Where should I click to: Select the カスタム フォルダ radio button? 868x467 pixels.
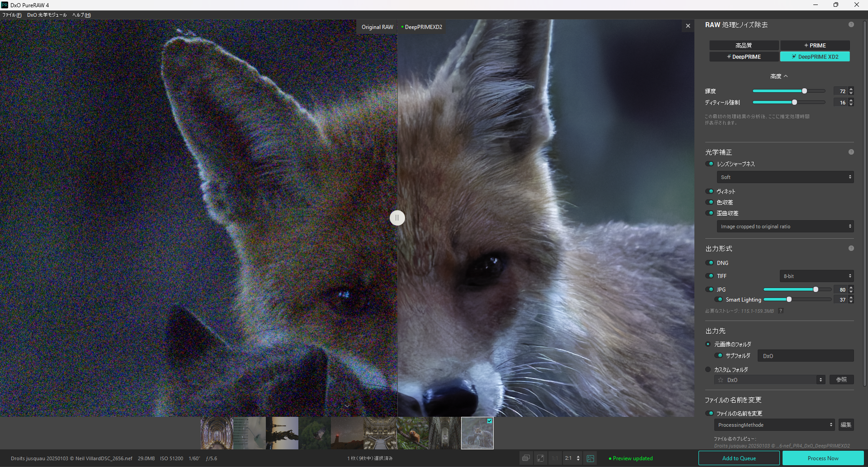pyautogui.click(x=708, y=370)
